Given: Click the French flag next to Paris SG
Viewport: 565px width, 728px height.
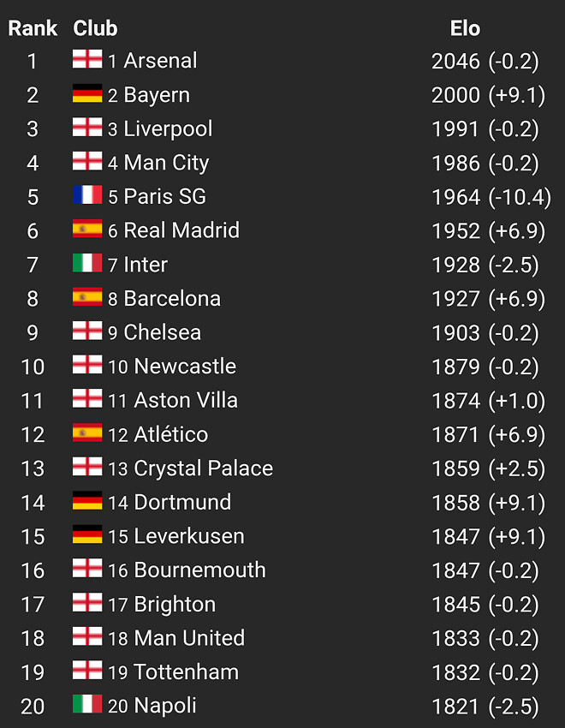Looking at the screenshot, I should click(x=87, y=195).
